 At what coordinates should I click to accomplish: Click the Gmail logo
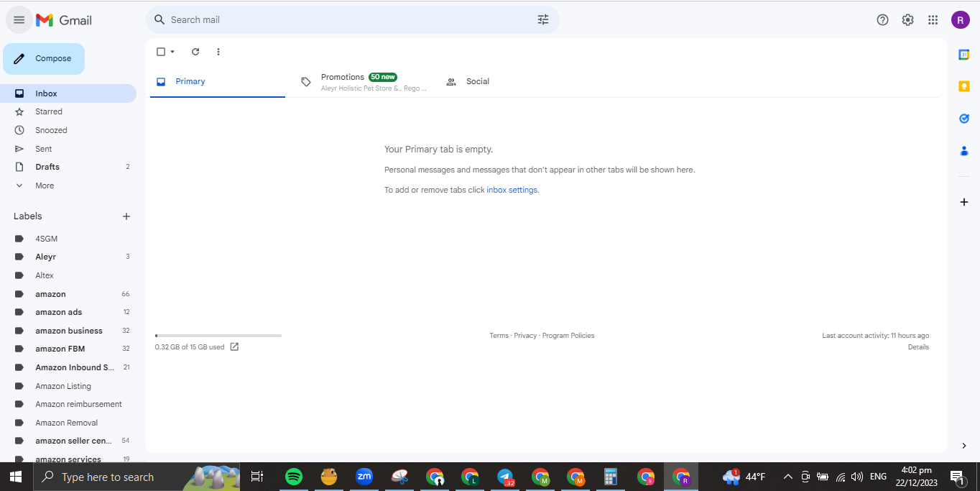coord(64,20)
